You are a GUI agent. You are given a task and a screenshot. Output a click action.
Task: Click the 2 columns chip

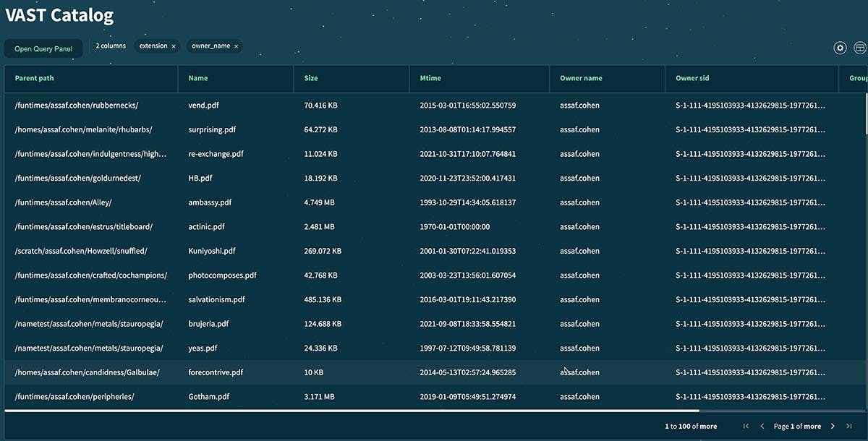point(110,46)
